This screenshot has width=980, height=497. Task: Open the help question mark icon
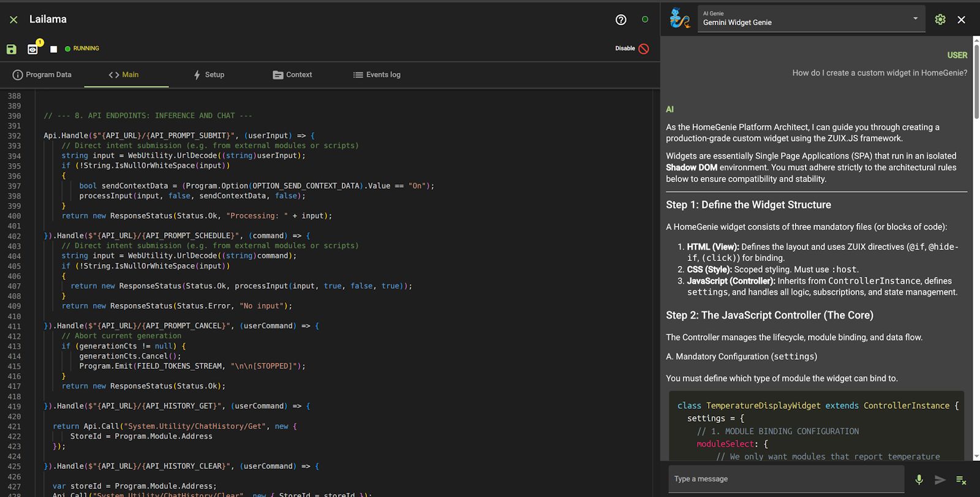point(620,20)
